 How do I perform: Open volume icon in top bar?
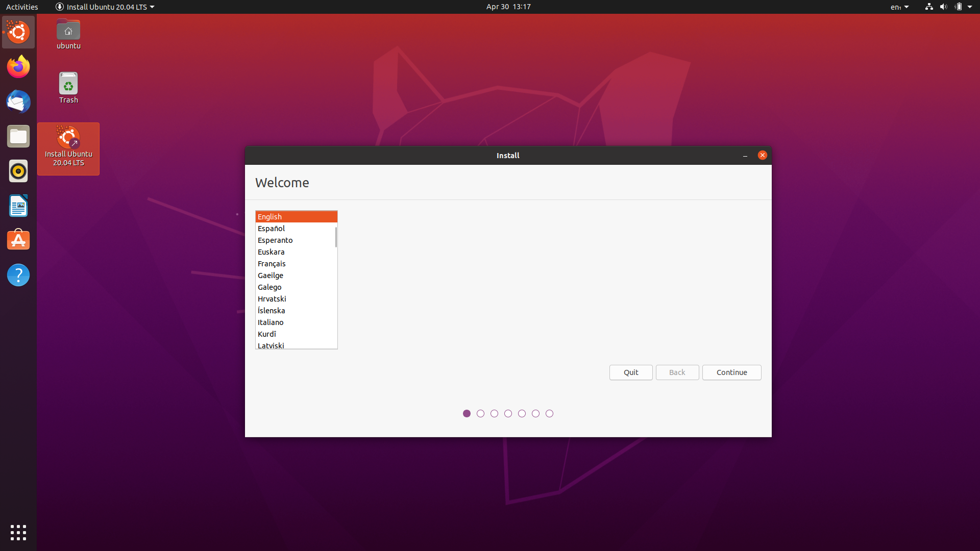click(x=943, y=7)
